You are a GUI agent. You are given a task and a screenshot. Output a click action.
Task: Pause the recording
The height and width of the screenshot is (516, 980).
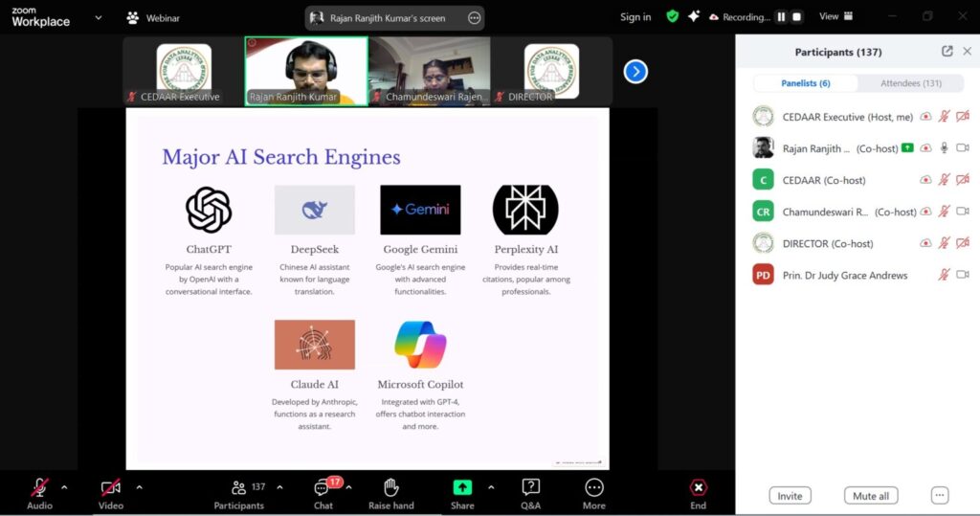tap(781, 16)
